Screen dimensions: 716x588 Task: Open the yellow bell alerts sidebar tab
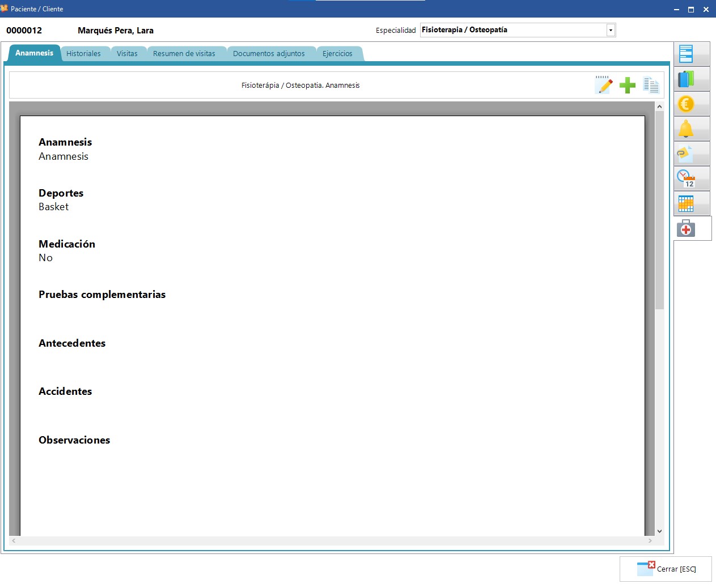click(692, 129)
